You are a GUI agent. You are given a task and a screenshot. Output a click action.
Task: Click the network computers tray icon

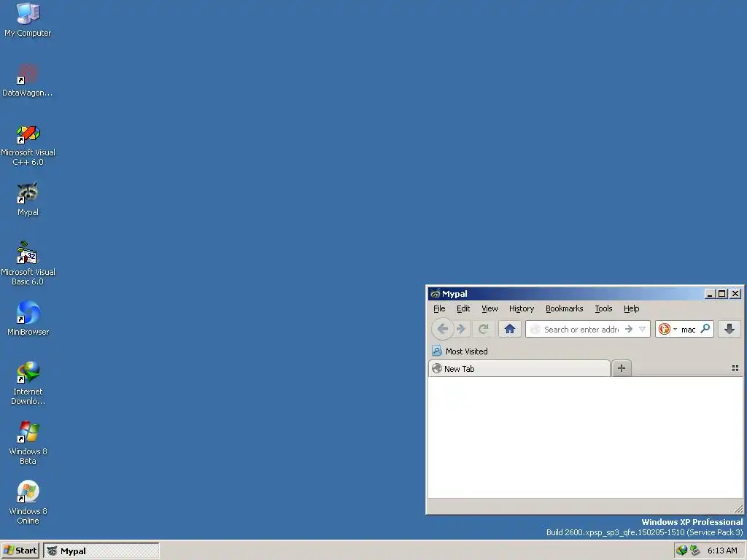pyautogui.click(x=695, y=551)
